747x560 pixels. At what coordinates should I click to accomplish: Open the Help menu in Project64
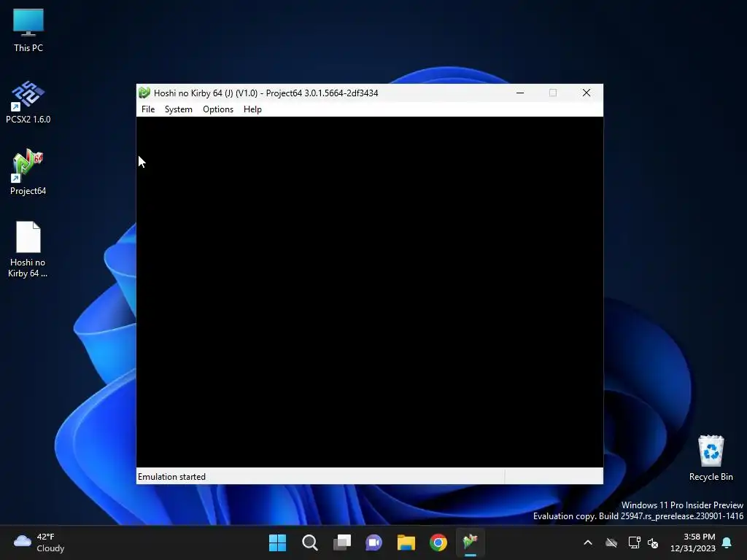pyautogui.click(x=252, y=109)
